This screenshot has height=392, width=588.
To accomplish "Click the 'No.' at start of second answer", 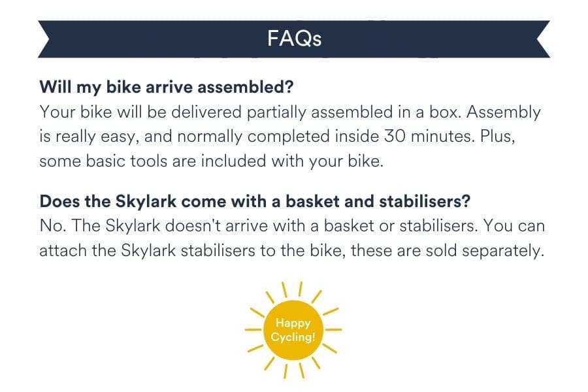I will pos(53,226).
